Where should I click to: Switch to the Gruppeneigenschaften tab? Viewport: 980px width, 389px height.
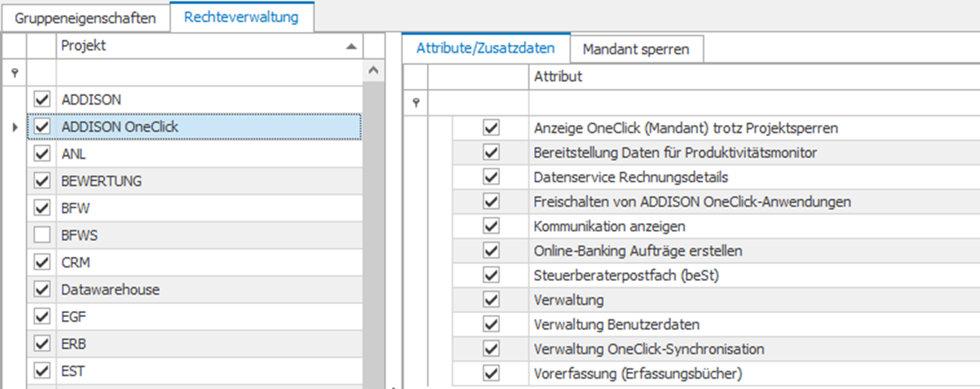point(86,17)
